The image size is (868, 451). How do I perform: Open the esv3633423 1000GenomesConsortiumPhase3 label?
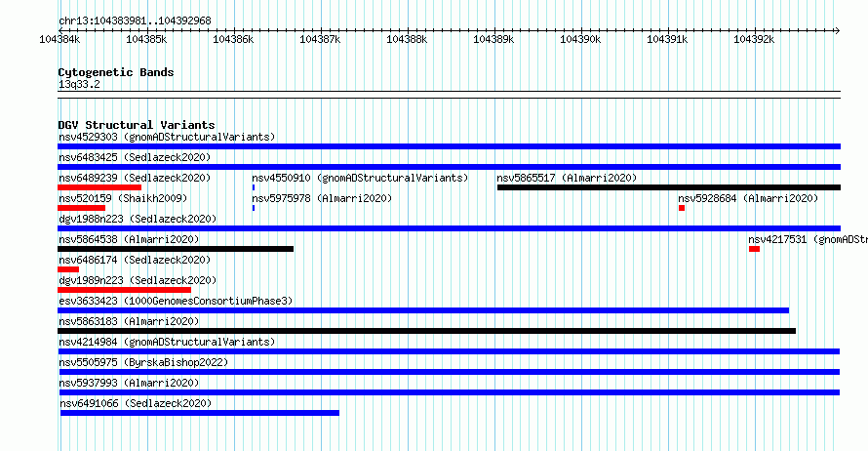[x=176, y=301]
